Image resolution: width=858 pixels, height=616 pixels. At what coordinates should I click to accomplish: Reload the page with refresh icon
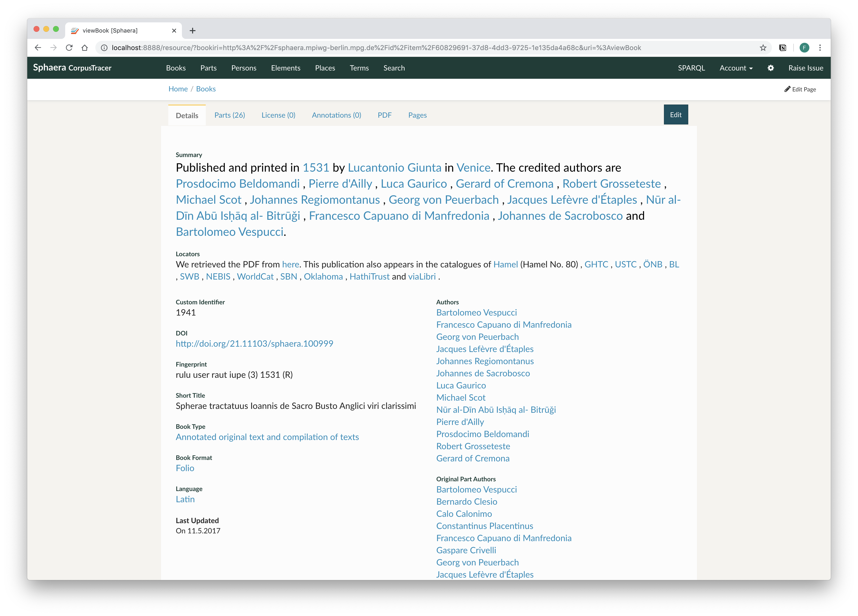[69, 48]
